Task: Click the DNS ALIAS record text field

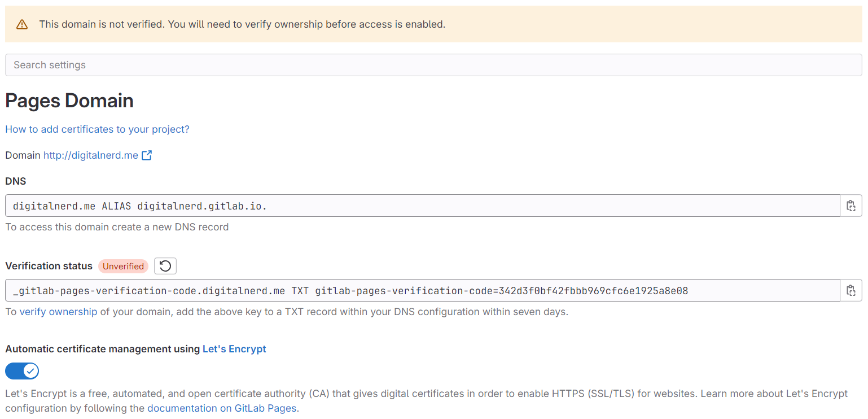Action: point(422,206)
